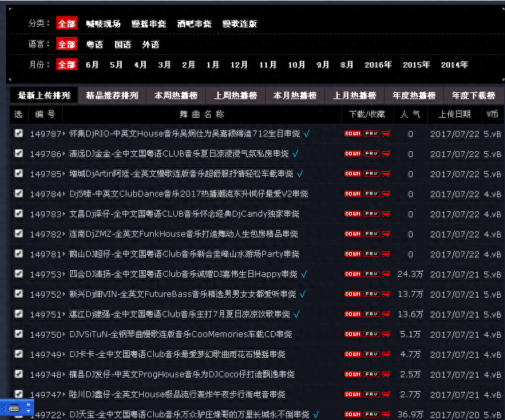Screen dimensions: 505x420
Task: Click cart icon for track 149781
Action: 386,253
